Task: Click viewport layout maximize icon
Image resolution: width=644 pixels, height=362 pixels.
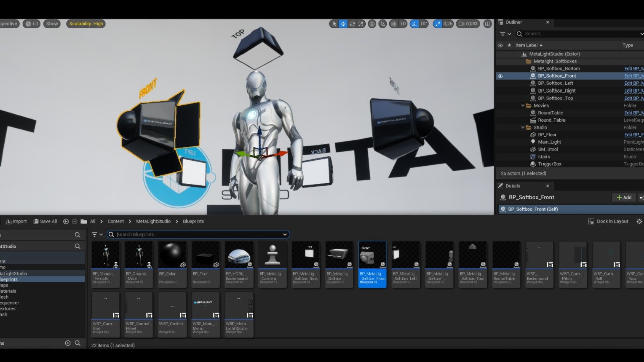Action: tap(487, 24)
